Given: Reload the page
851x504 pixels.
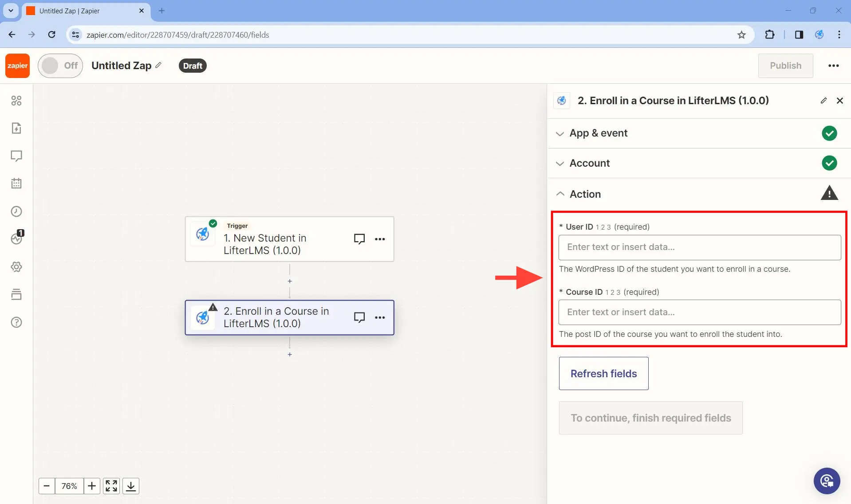Looking at the screenshot, I should click(51, 35).
